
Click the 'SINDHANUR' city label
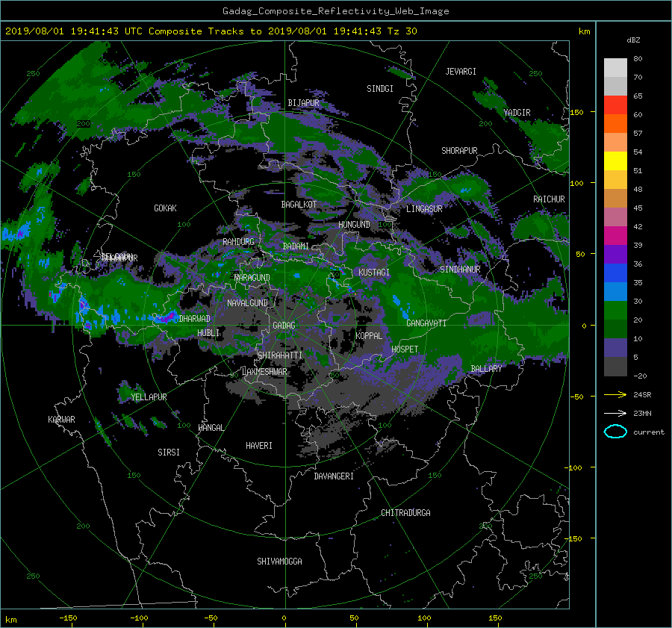click(460, 270)
